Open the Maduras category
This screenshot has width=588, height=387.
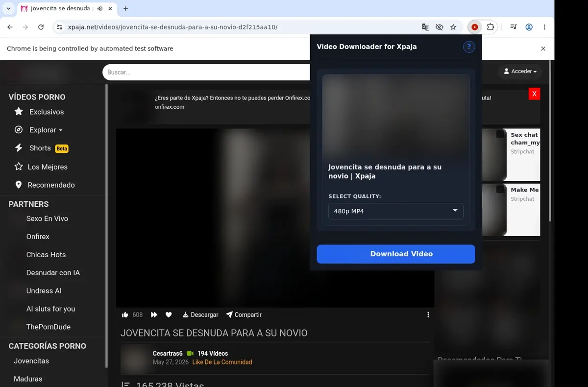click(x=28, y=379)
